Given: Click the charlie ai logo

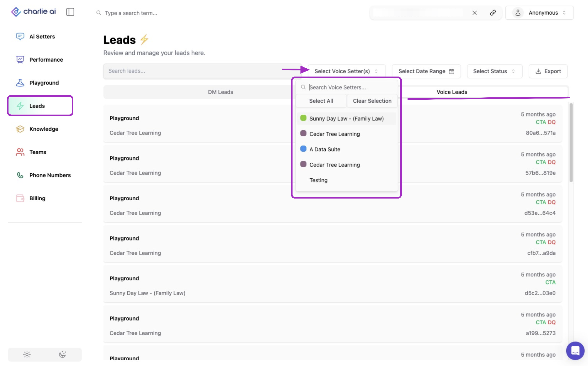Looking at the screenshot, I should pyautogui.click(x=33, y=12).
